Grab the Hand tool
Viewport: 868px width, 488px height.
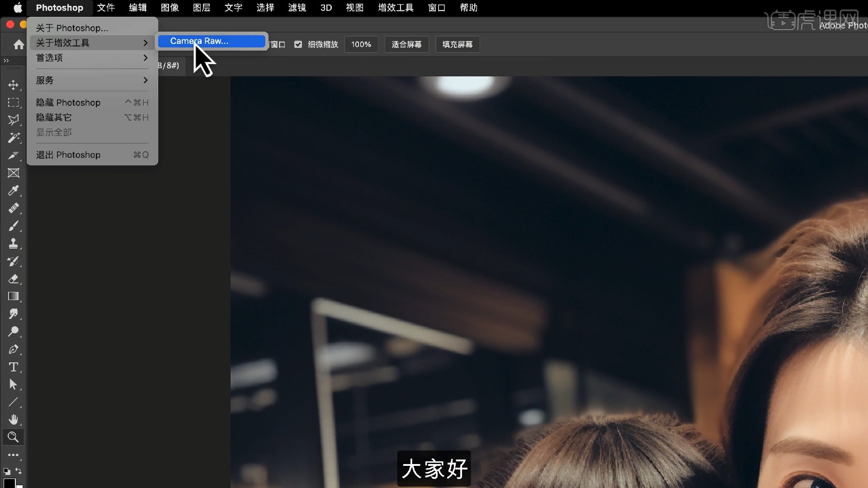(x=14, y=419)
